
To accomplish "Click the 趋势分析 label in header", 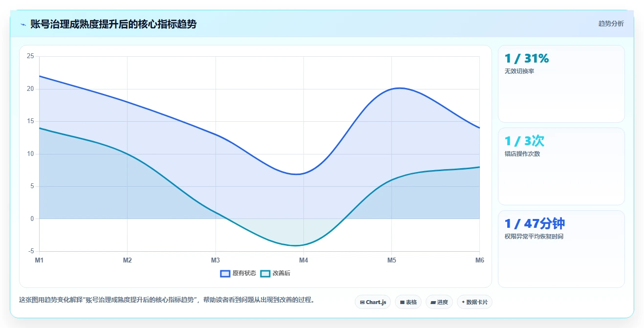I will click(x=611, y=23).
